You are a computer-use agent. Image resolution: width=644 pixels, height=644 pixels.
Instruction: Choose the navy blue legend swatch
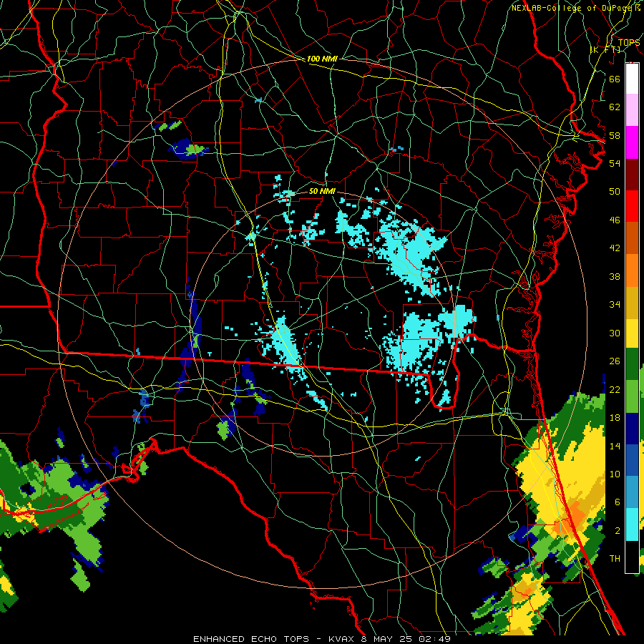pos(632,429)
